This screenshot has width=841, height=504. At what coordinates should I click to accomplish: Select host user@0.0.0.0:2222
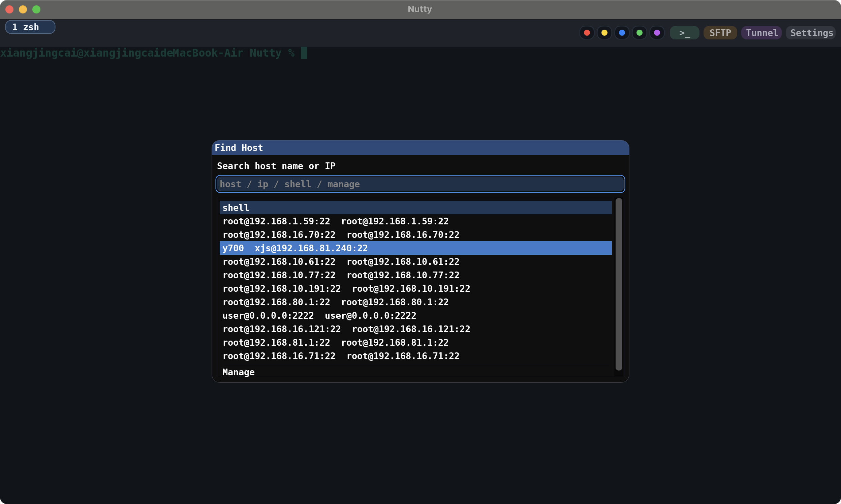coord(415,316)
